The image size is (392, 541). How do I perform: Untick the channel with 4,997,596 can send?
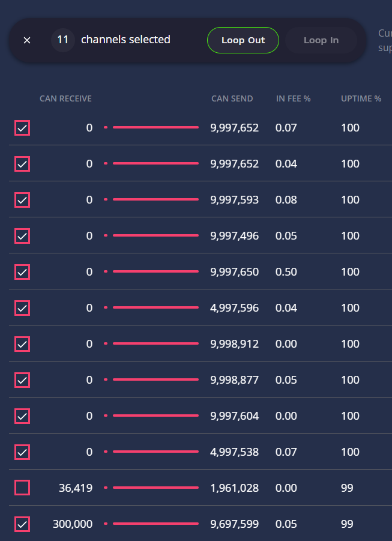pos(22,307)
